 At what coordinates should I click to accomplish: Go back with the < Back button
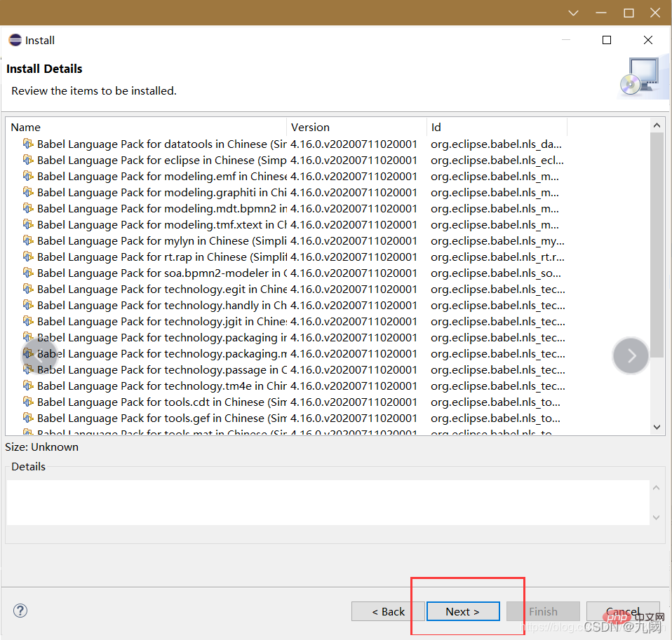388,611
